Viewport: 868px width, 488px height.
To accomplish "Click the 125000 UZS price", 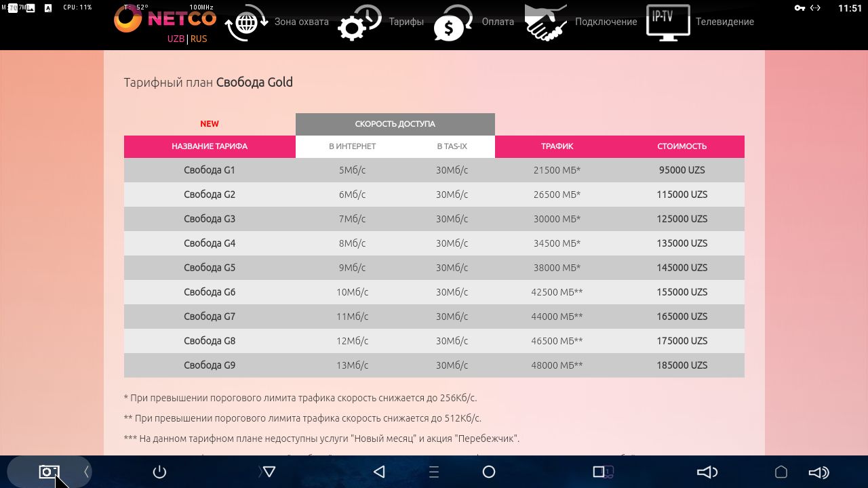I will tap(682, 219).
